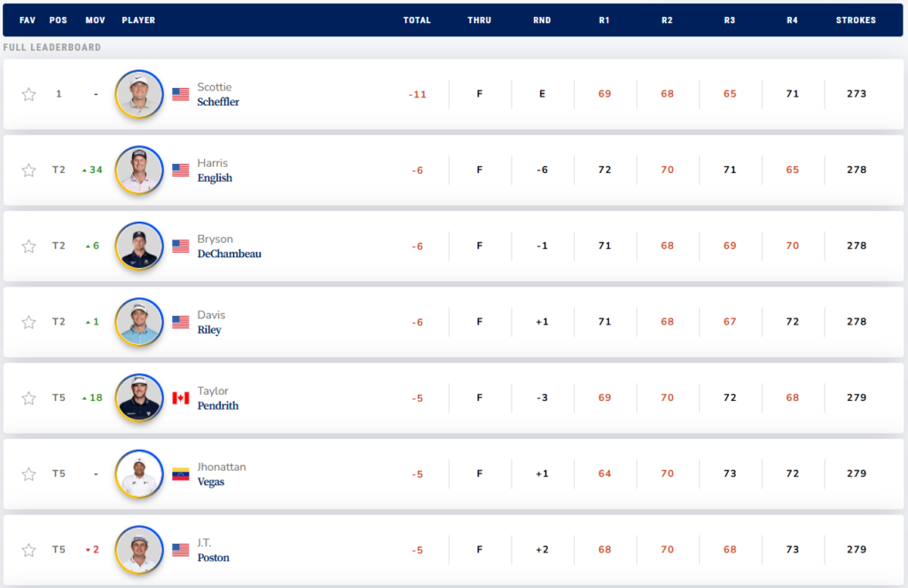The height and width of the screenshot is (588, 908).
Task: Click the star next to Taylor Pendrith
Action: (28, 398)
